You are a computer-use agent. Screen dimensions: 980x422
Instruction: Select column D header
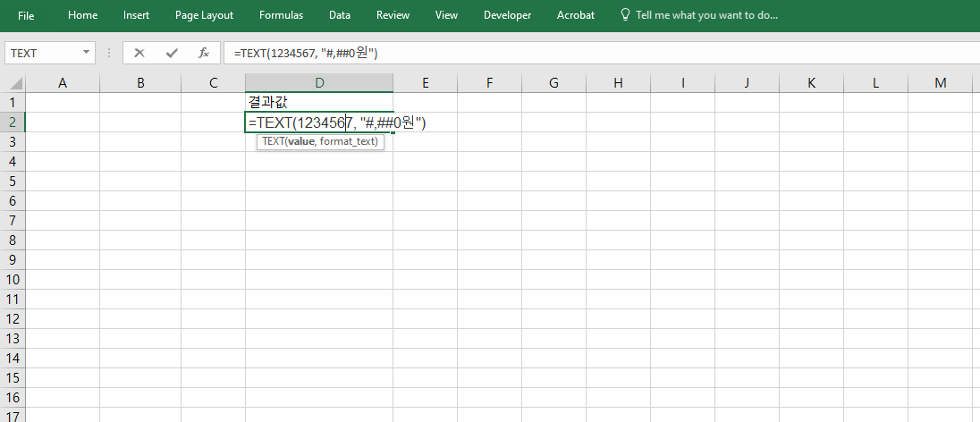319,82
